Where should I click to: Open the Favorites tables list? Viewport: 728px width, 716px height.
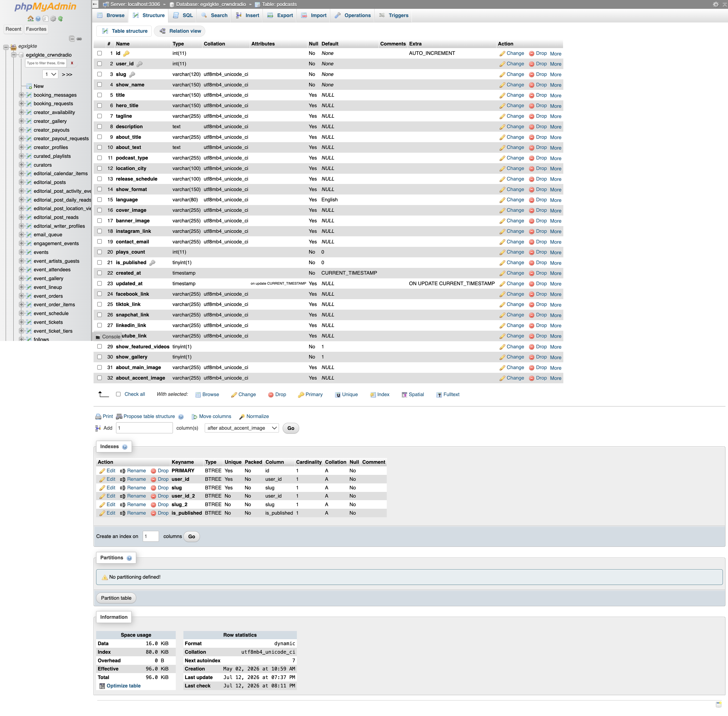coord(36,29)
